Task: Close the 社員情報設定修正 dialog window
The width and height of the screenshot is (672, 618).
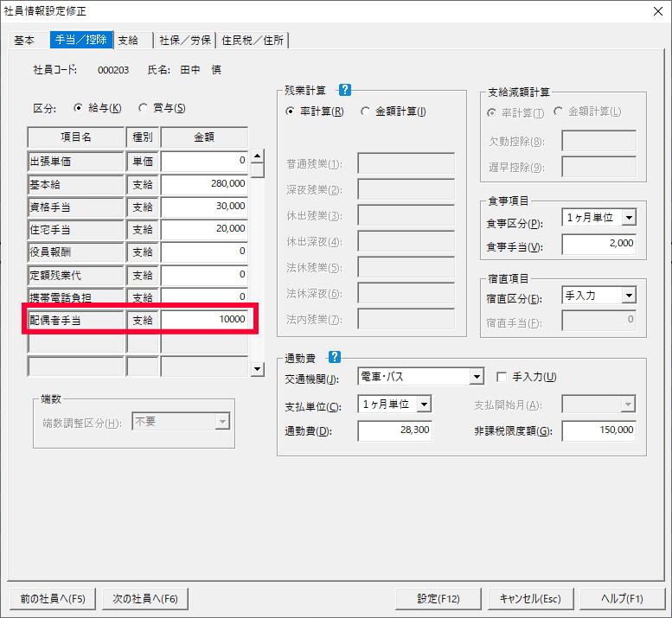Action: pos(655,11)
